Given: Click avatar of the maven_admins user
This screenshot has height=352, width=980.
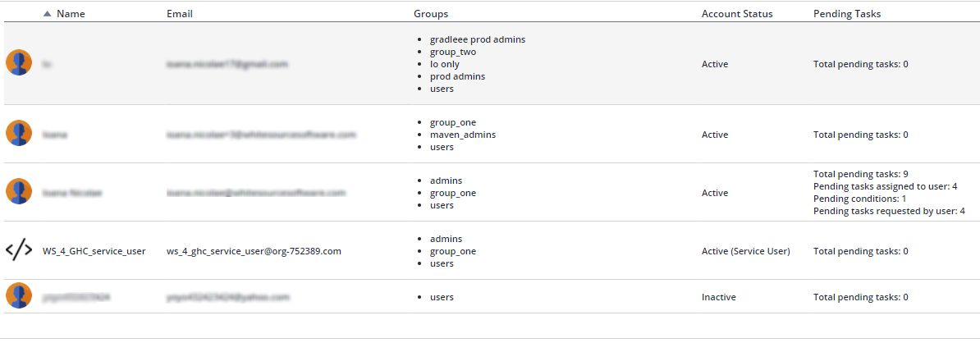Looking at the screenshot, I should [19, 134].
